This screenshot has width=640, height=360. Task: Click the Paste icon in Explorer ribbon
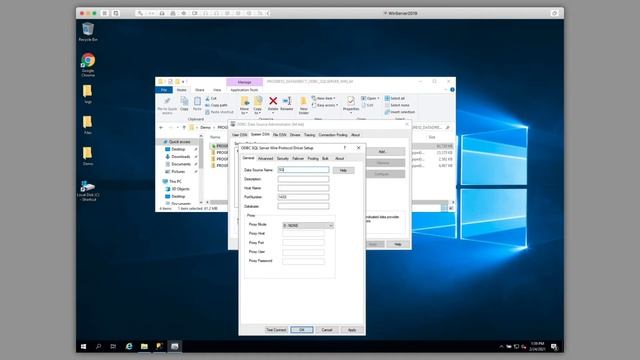point(197,104)
